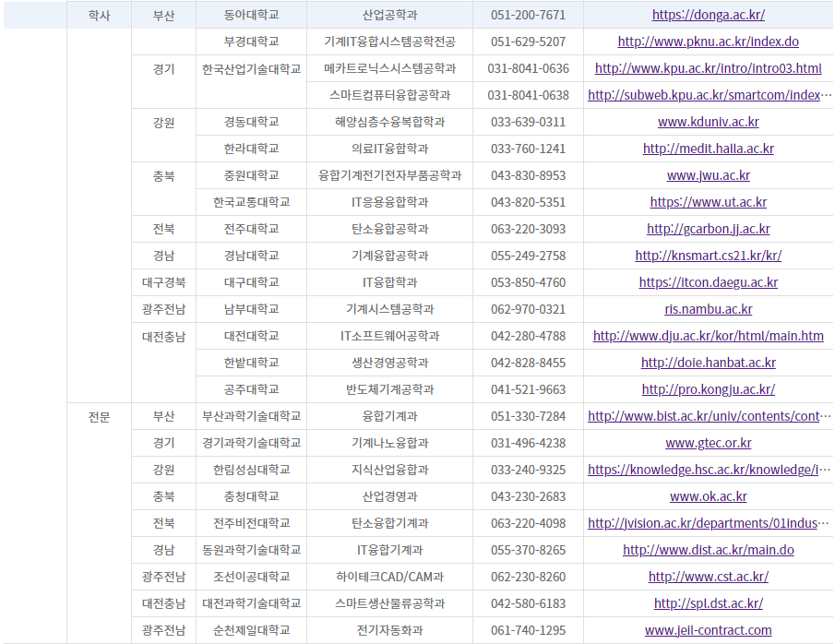Select the 한림성심대학교 cell
835x644 pixels.
(x=251, y=470)
